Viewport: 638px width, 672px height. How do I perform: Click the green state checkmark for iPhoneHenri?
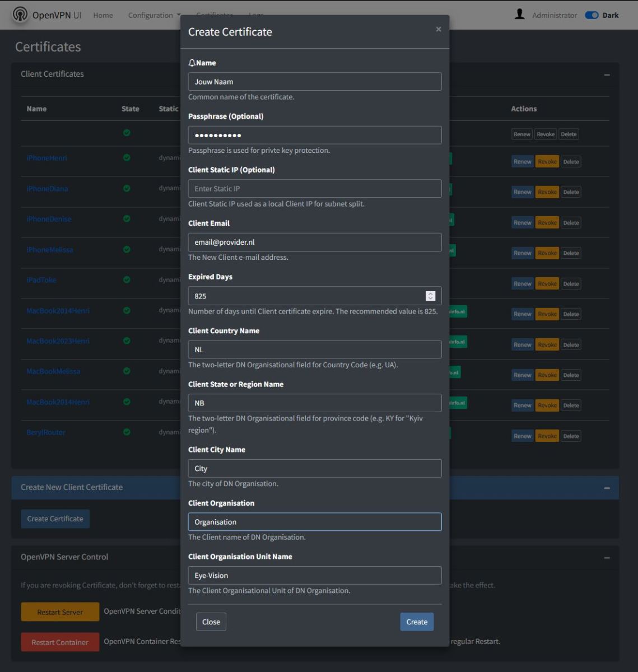point(127,158)
